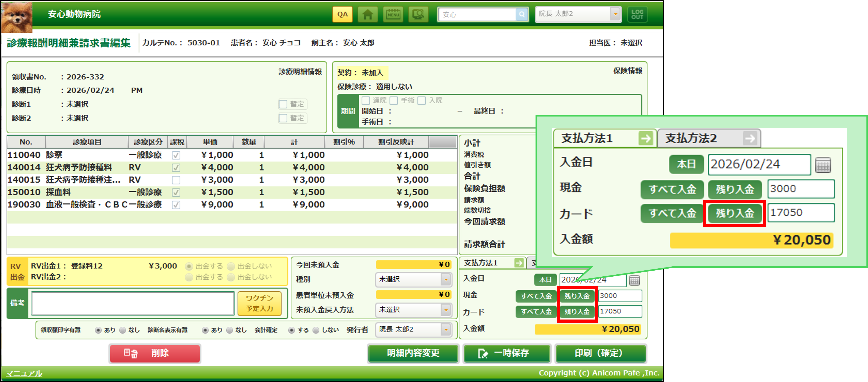Click the magnifier icon in search box
868x382 pixels.
pos(522,14)
